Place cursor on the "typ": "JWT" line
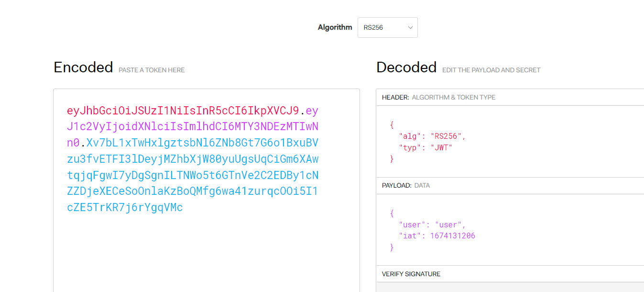 click(x=425, y=147)
